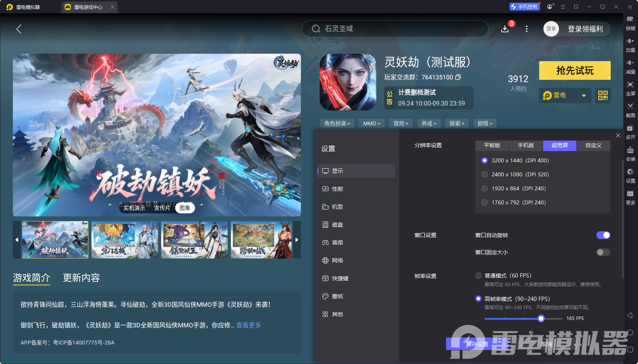
Task: Open the 音频 audio settings section
Action: [337, 242]
